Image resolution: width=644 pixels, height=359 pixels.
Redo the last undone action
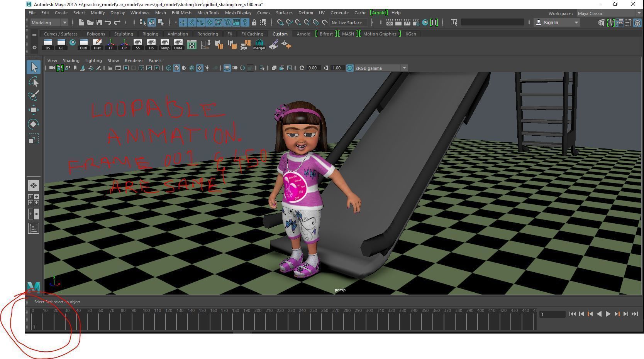(117, 23)
